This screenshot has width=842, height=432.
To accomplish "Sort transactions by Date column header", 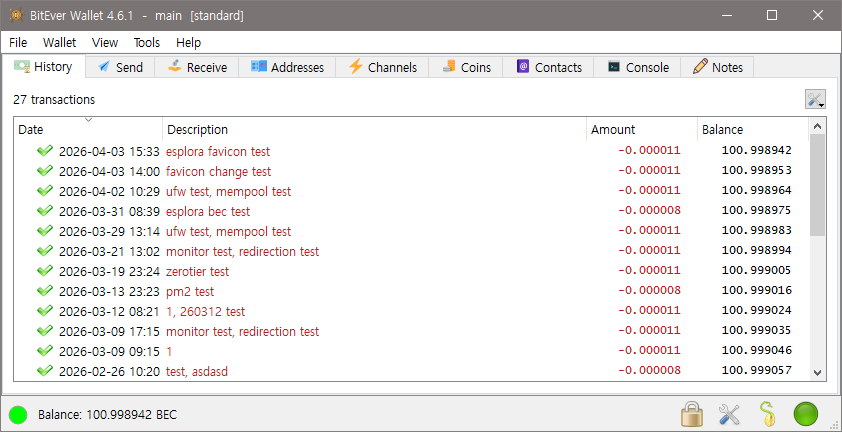I will coord(87,129).
